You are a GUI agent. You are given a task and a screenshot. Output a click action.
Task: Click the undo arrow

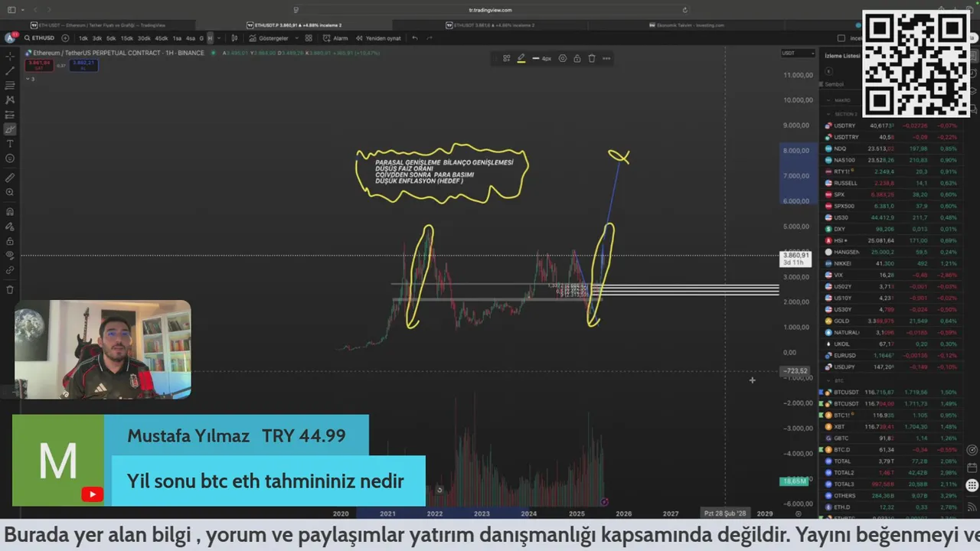tap(415, 37)
